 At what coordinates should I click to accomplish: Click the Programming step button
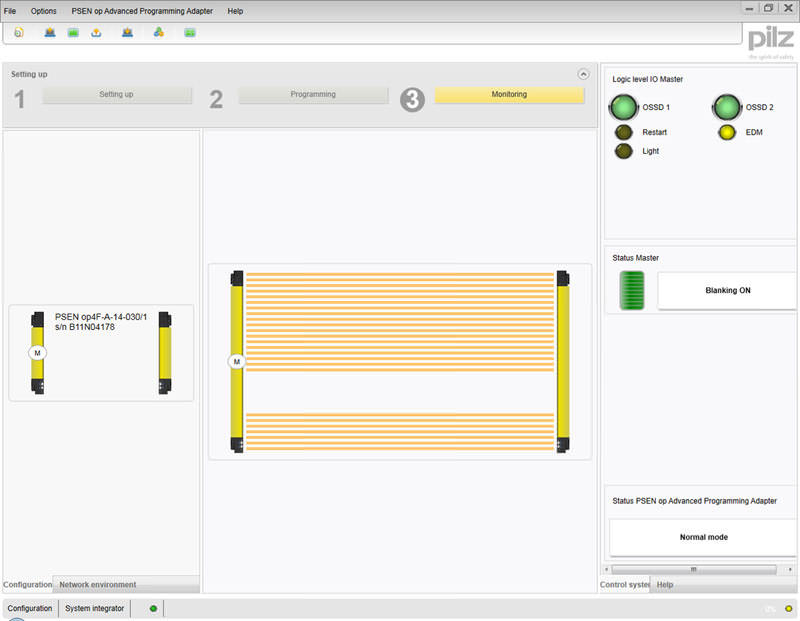pos(313,95)
